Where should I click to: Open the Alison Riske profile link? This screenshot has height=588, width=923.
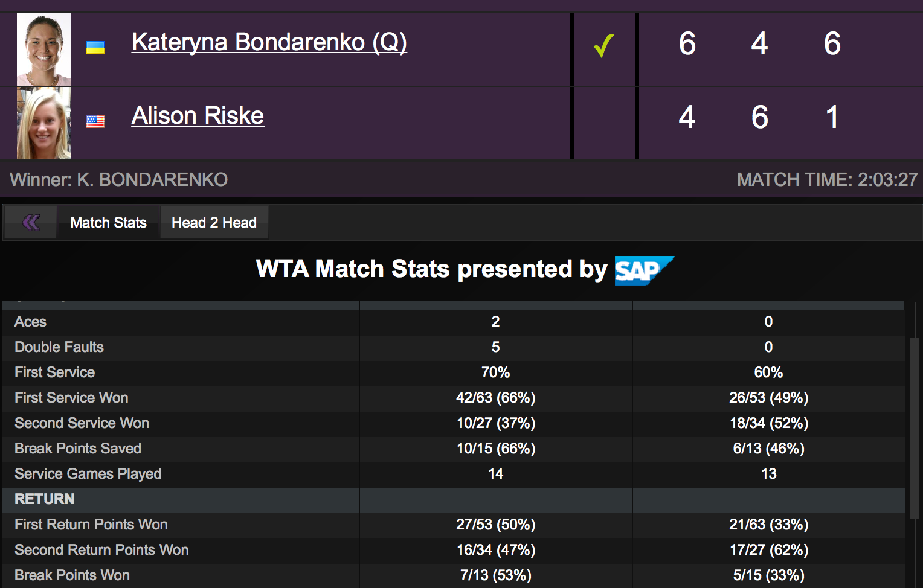click(x=198, y=116)
